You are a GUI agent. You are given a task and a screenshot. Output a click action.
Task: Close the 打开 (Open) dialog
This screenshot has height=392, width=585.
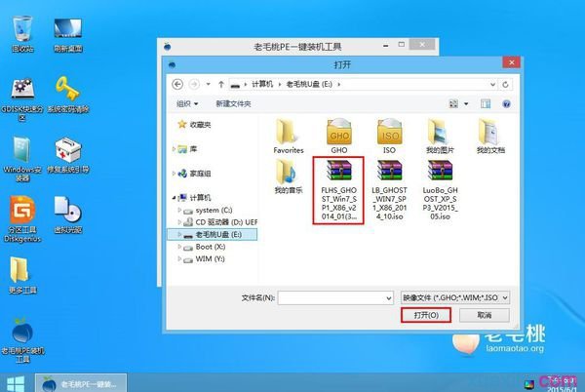(512, 62)
